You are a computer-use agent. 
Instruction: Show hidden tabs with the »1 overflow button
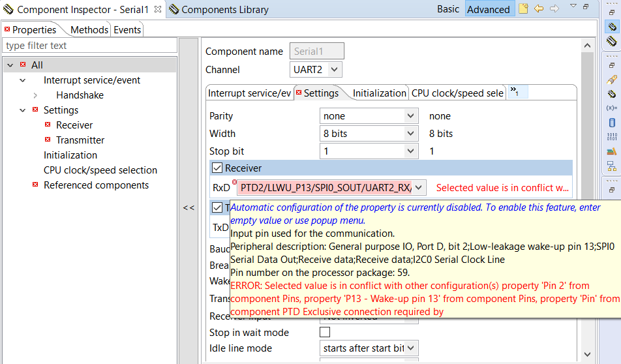click(x=518, y=92)
